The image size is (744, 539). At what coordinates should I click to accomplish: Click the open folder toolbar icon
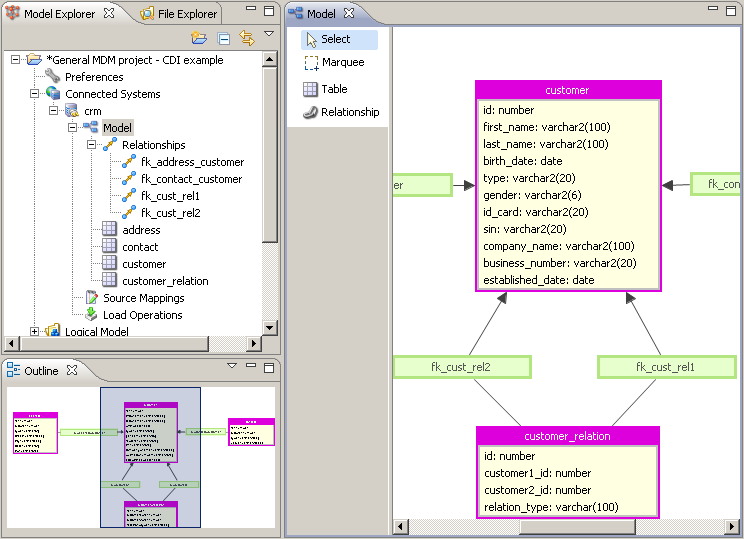[x=199, y=38]
